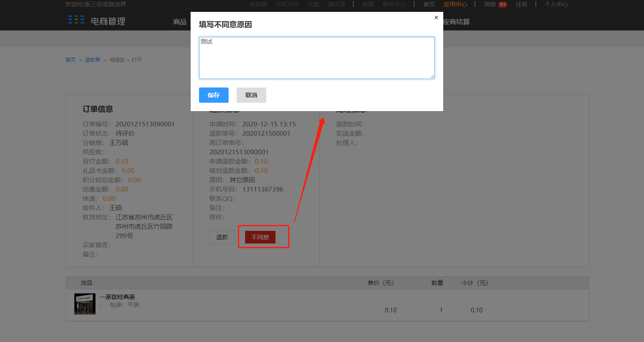Click original order number under 原订单单号

tap(239, 152)
